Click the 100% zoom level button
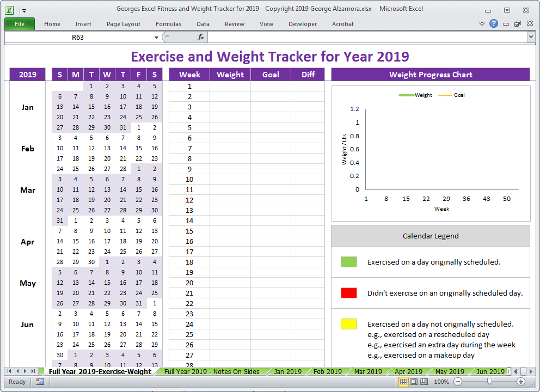 (441, 382)
